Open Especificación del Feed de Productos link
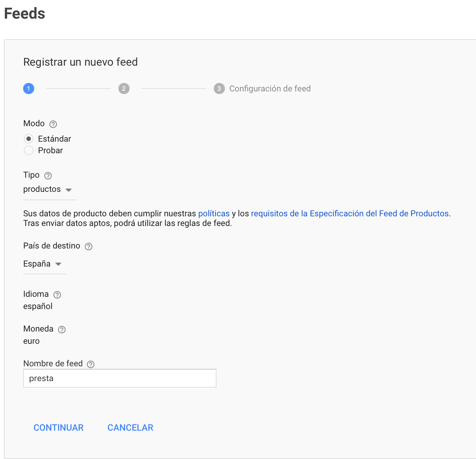 click(350, 213)
